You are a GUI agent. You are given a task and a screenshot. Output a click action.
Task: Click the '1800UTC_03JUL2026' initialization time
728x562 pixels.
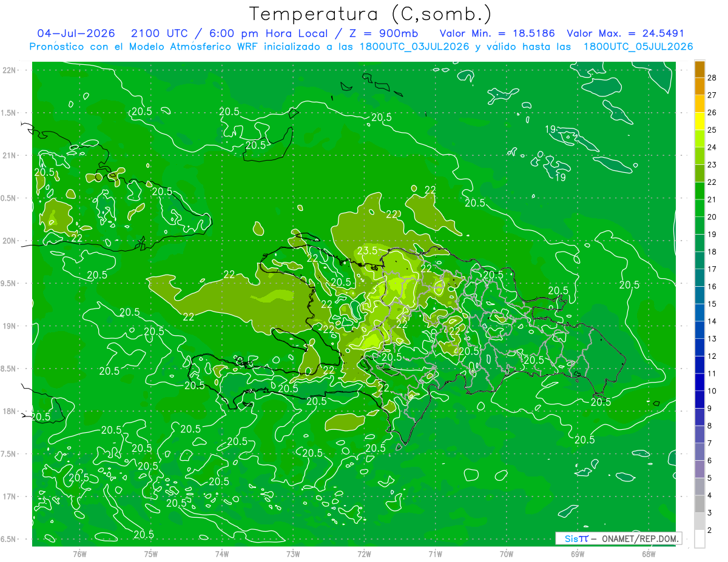coord(414,47)
